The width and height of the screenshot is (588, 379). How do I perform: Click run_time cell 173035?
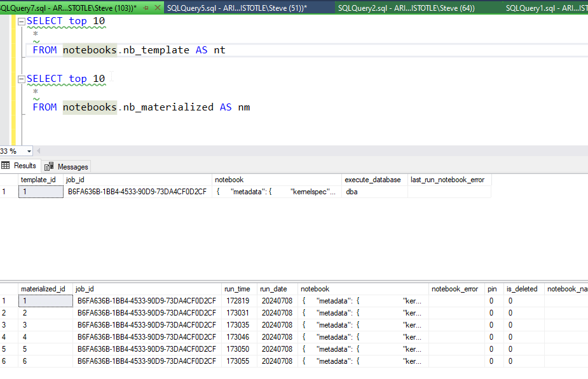(x=240, y=324)
